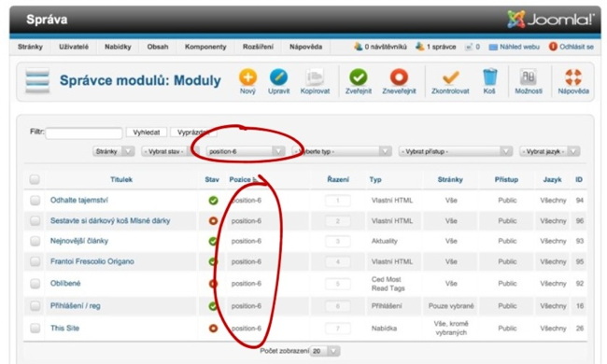Check the box for Odhalte tajemství

pyautogui.click(x=35, y=201)
